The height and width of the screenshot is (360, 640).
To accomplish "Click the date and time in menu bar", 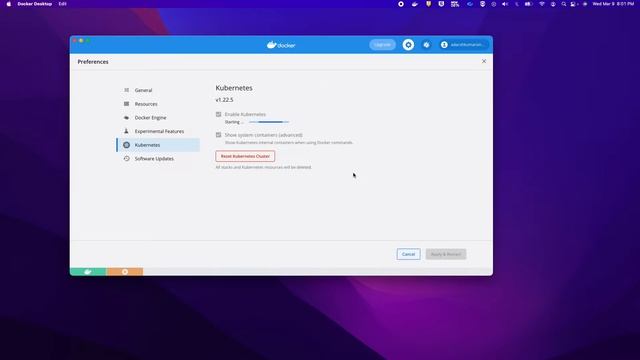I will [613, 4].
